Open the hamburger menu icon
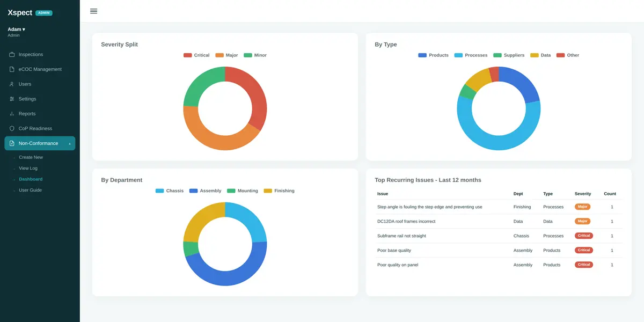Image resolution: width=644 pixels, height=322 pixels. [x=94, y=11]
